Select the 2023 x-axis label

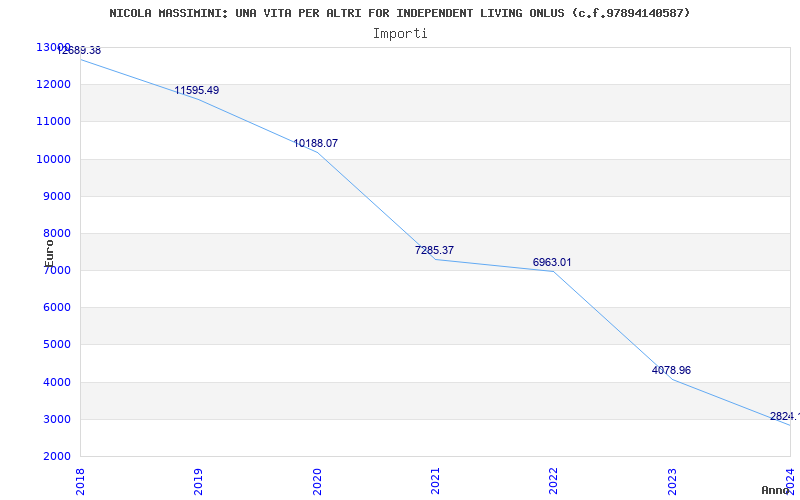672,482
